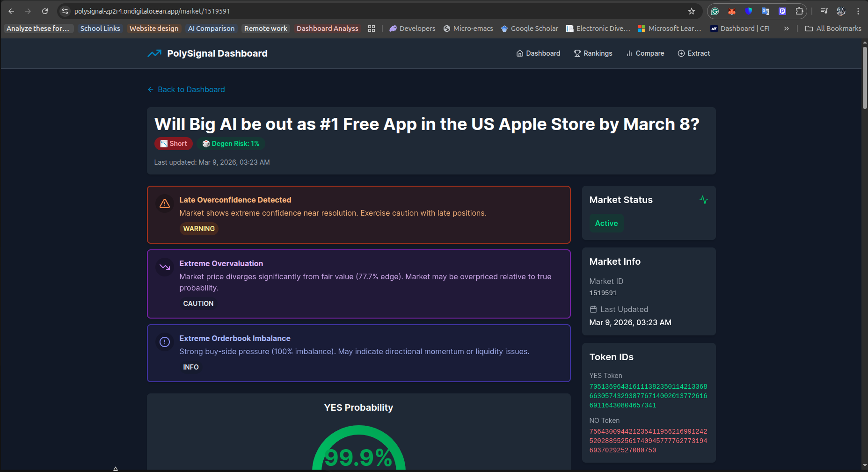Click the 'Late Overconfidence Detected' heading
This screenshot has height=472, width=868.
(235, 200)
